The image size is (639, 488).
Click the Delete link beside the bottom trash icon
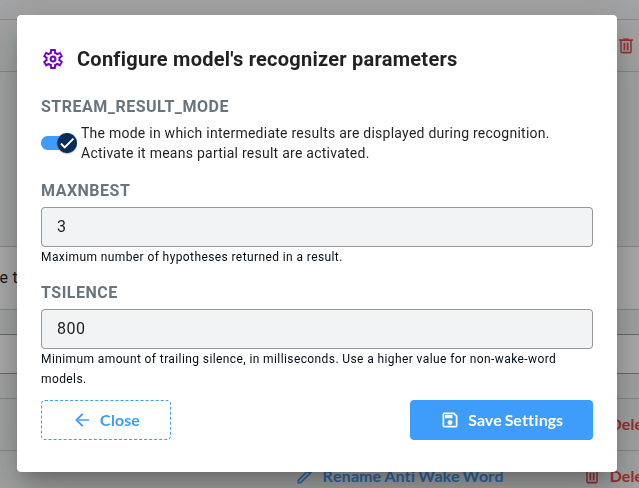click(624, 477)
